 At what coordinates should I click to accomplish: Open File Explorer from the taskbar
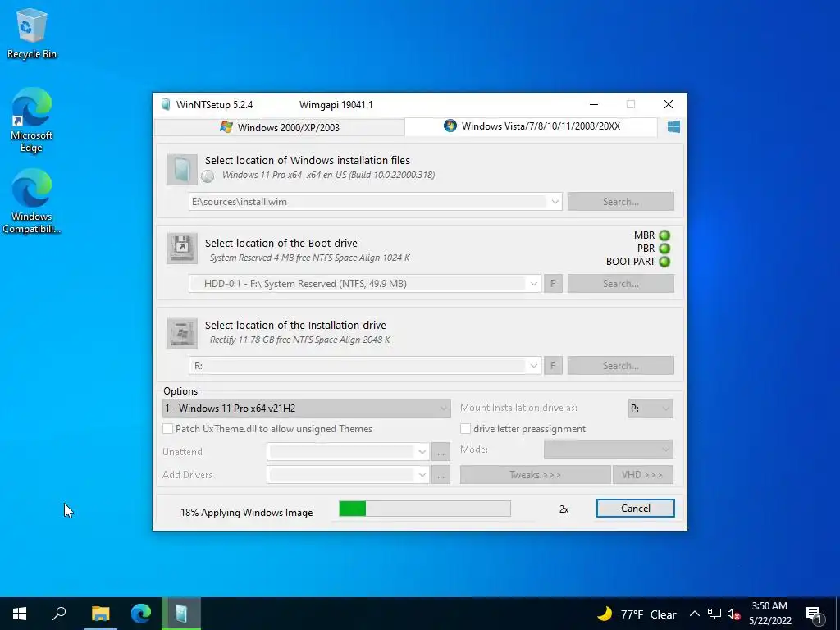(100, 614)
